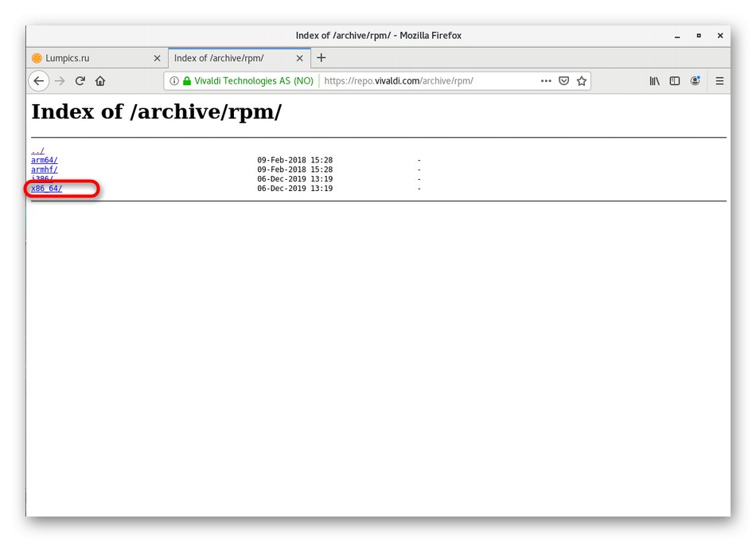Image resolution: width=756 pixels, height=542 pixels.
Task: Open the arm64/ directory link
Action: (x=45, y=160)
